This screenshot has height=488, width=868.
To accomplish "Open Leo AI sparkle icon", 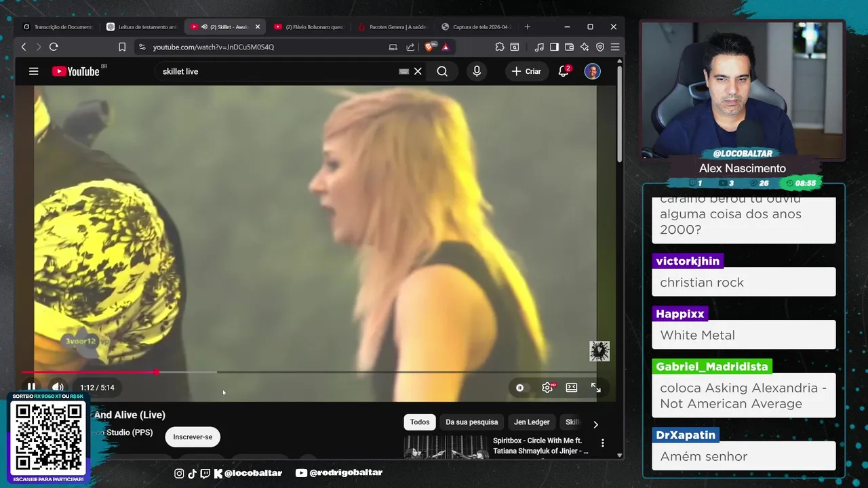I will 585,47.
